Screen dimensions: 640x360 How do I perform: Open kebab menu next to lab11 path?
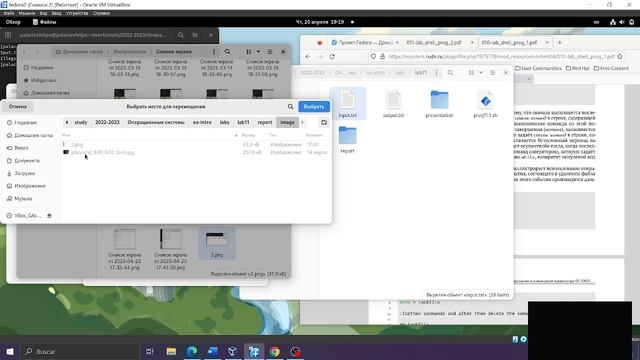click(436, 73)
